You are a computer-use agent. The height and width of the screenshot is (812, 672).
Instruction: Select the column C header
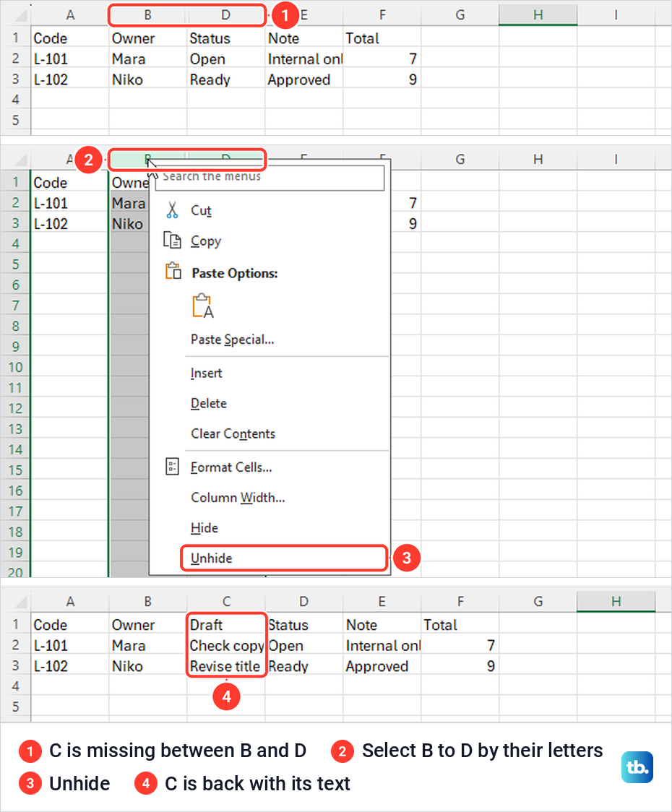tap(226, 601)
